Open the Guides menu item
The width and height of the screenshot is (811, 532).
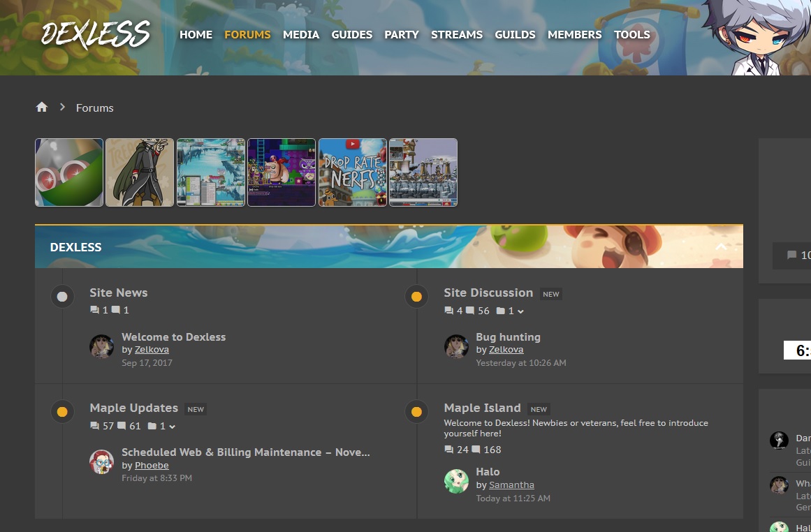pyautogui.click(x=351, y=35)
